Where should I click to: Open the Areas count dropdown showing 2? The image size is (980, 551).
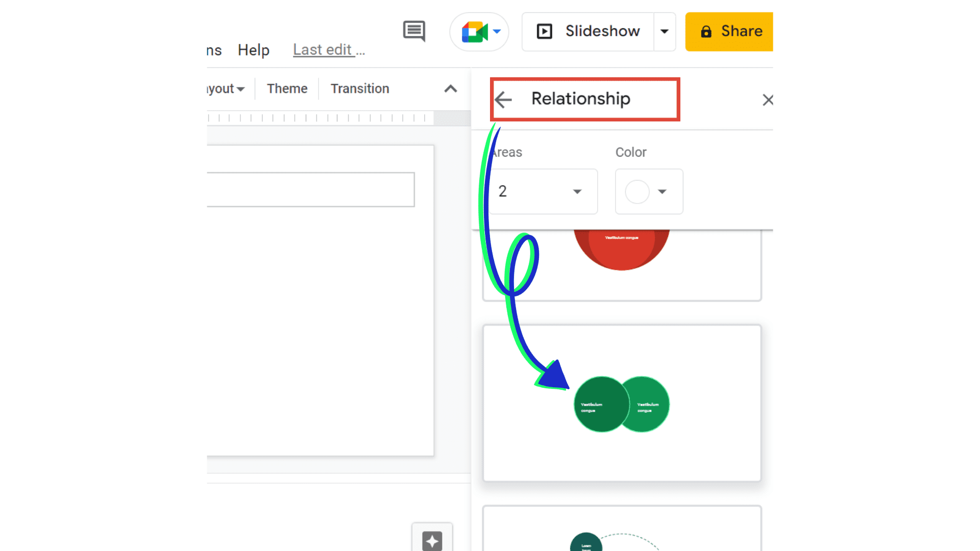(543, 191)
